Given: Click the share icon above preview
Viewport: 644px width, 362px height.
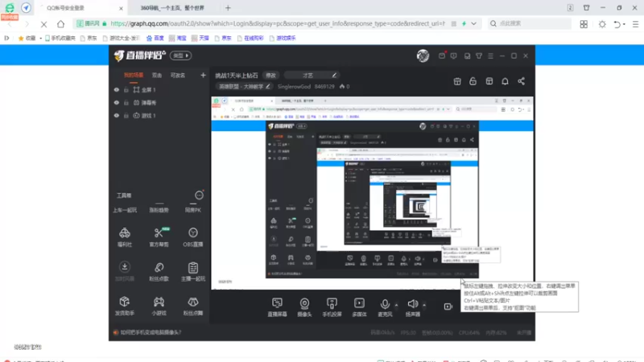Looking at the screenshot, I should [521, 81].
